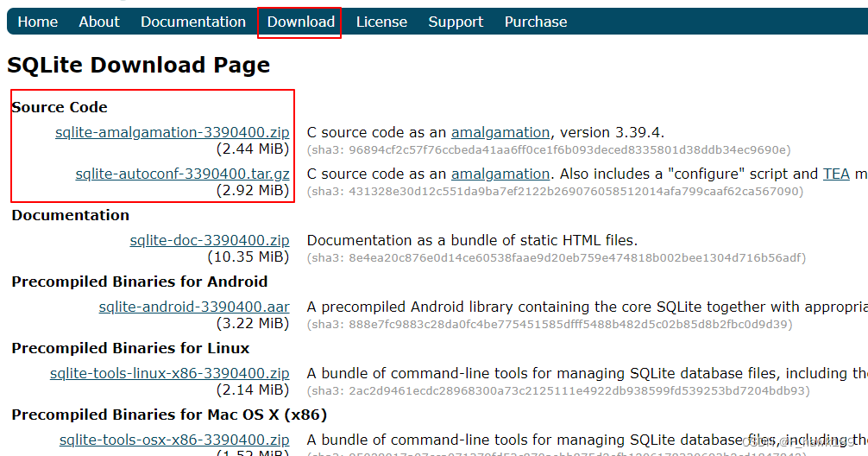This screenshot has width=868, height=456.
Task: Select the Download menu item
Action: click(x=300, y=22)
